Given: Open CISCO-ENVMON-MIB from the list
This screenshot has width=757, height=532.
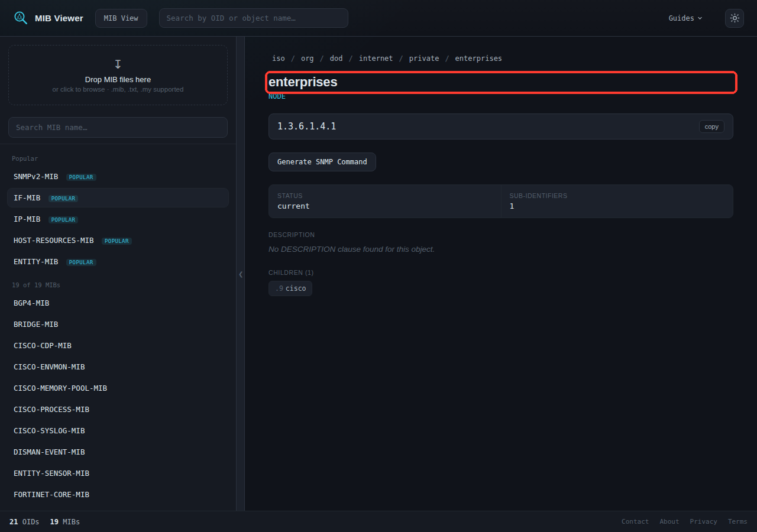Looking at the screenshot, I should pyautogui.click(x=118, y=367).
